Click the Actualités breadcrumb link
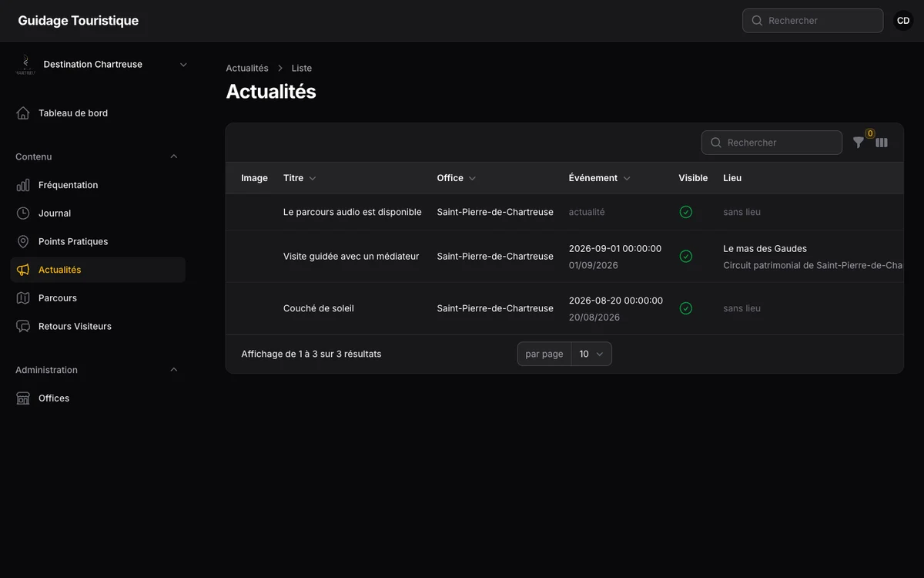The width and height of the screenshot is (924, 578). click(247, 69)
